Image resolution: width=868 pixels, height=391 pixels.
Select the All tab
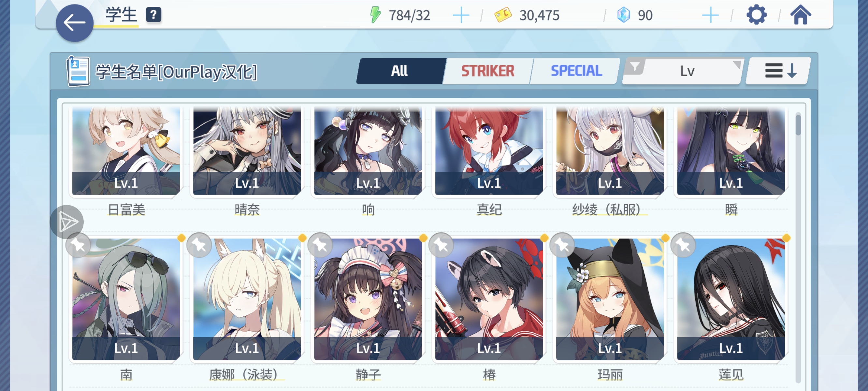(400, 71)
